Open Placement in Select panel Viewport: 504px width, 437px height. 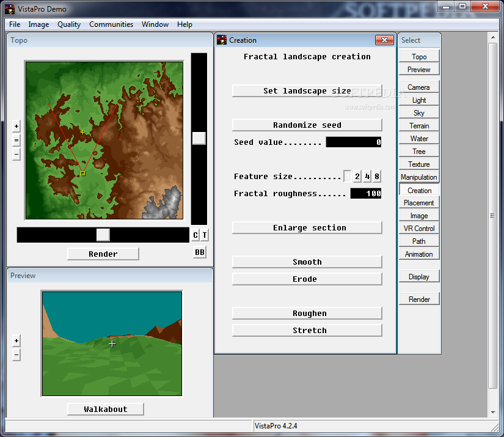tap(419, 204)
